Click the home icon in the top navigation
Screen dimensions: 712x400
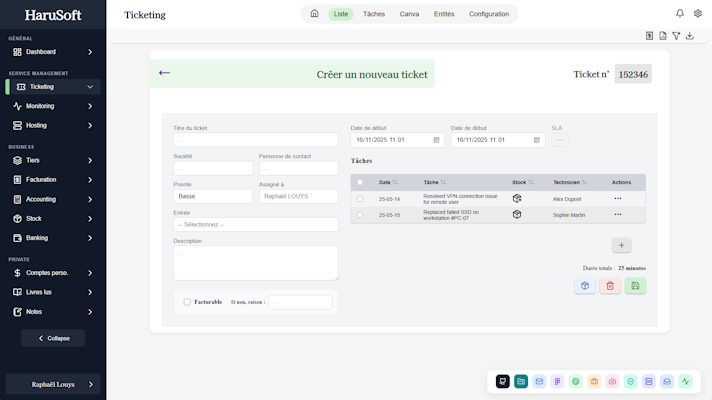pos(314,14)
